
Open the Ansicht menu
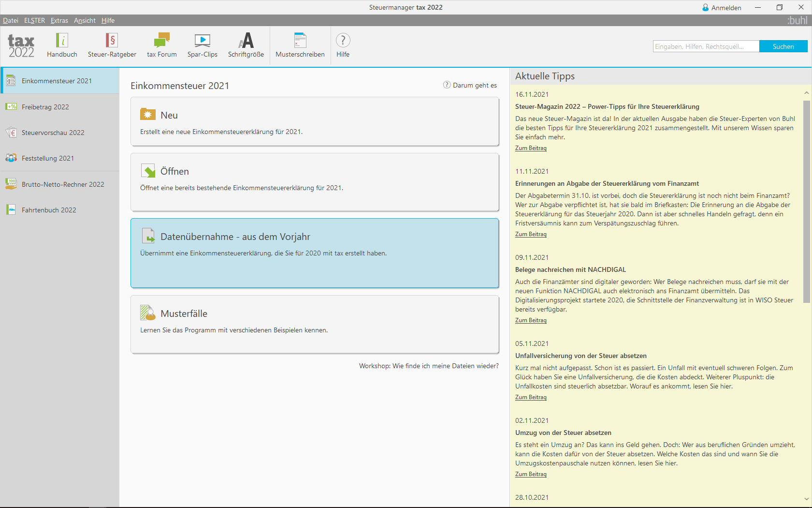(x=85, y=20)
